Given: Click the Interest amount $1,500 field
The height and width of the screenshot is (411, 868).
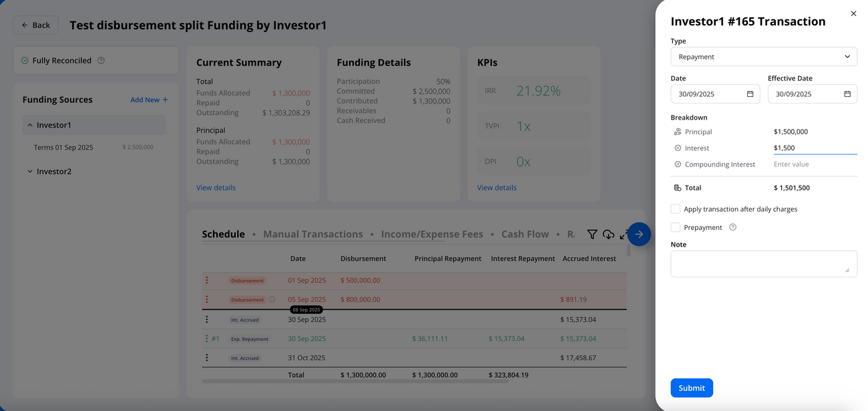Looking at the screenshot, I should [815, 148].
